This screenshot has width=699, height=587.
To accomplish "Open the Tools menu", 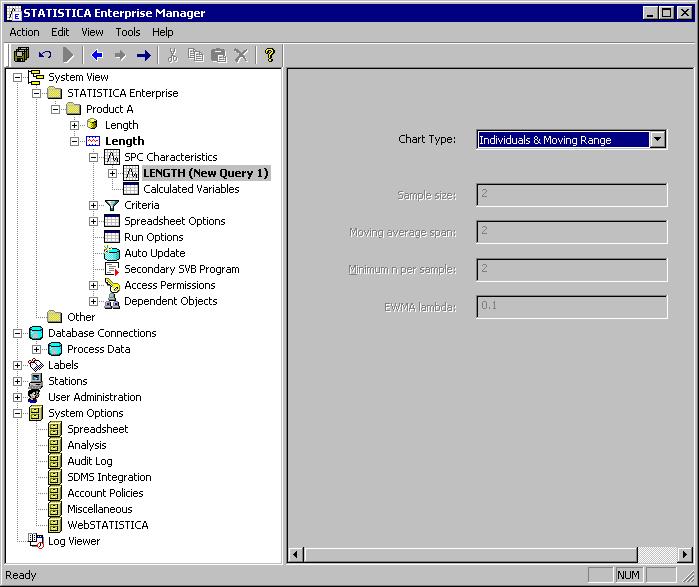I will [x=128, y=32].
